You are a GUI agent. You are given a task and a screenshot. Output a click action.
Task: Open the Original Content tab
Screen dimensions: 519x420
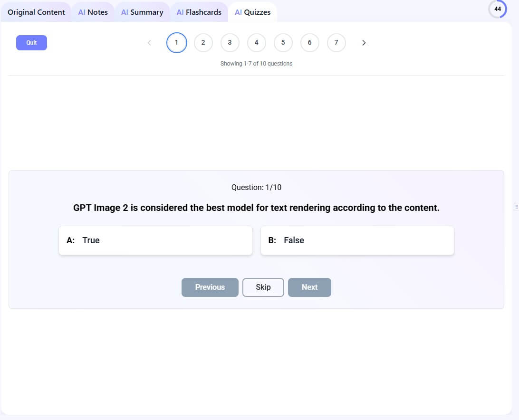[36, 12]
